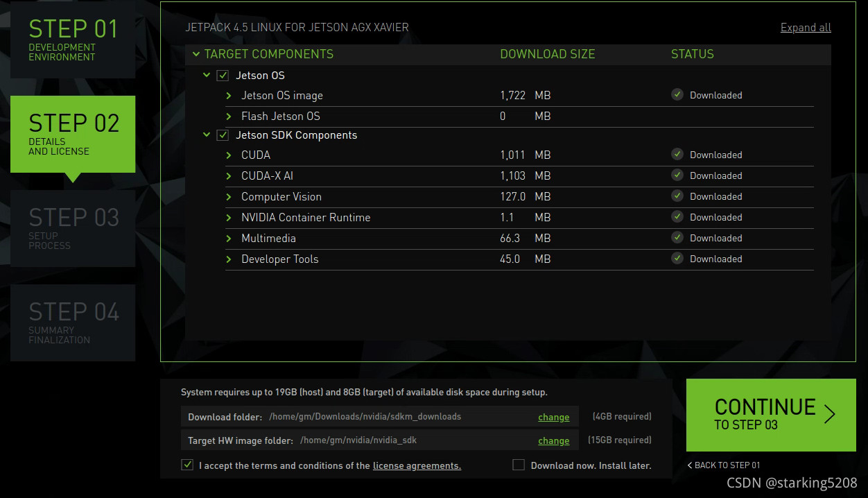Expand the Multimedia row
The image size is (868, 498).
[x=229, y=239]
